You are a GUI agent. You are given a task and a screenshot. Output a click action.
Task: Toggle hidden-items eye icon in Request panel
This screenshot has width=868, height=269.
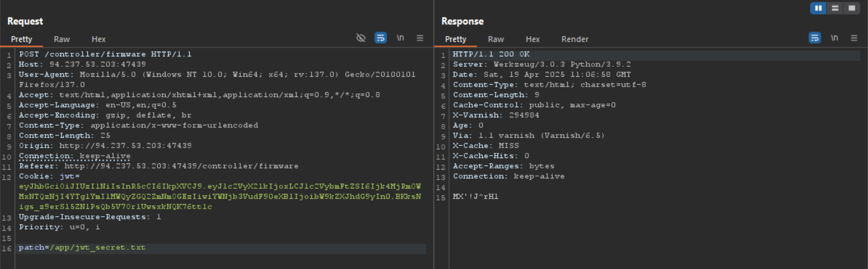361,38
